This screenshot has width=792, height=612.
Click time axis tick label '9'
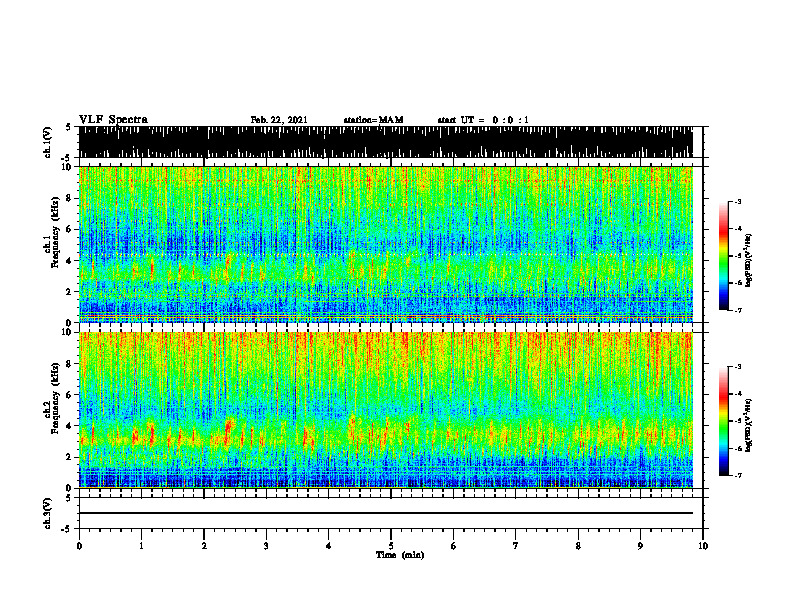(640, 546)
